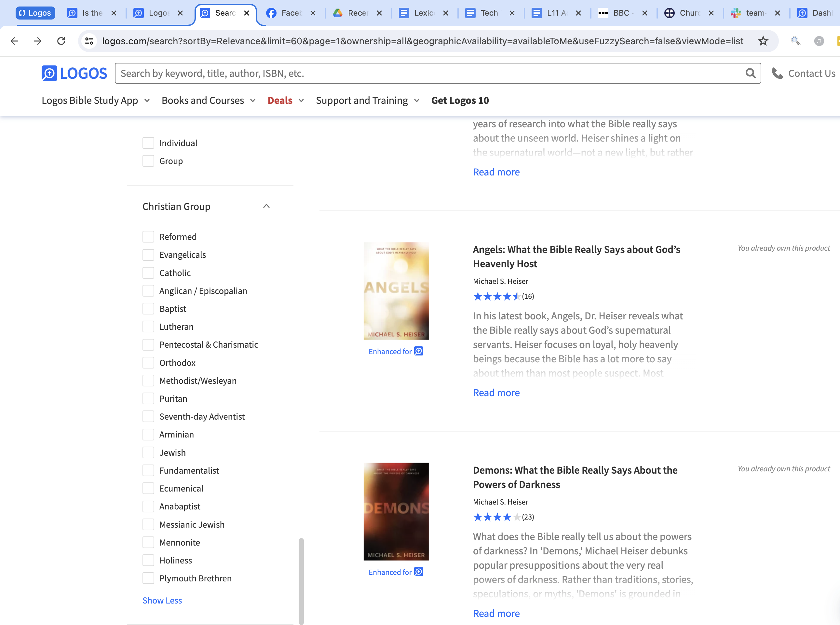Click the filter sidebar scrollbar
This screenshot has height=625, width=840.
pos(301,581)
